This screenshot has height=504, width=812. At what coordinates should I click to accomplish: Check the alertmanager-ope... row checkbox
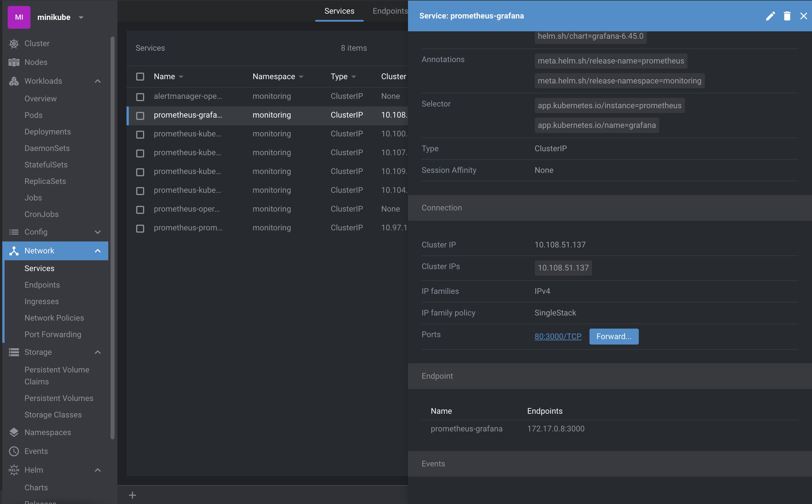[140, 97]
